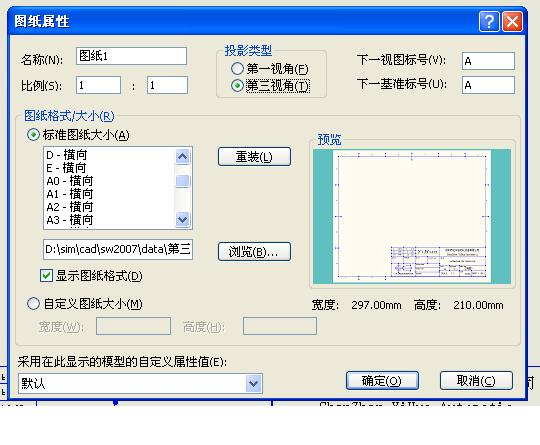Click the 下一基准标号 field
Image resolution: width=540 pixels, height=445 pixels.
[488, 85]
